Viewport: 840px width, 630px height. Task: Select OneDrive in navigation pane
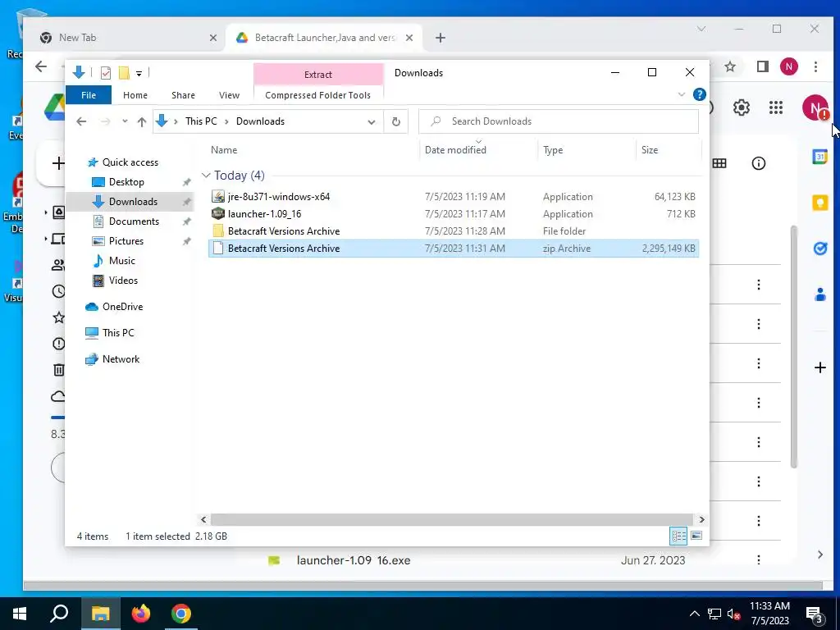tap(122, 307)
